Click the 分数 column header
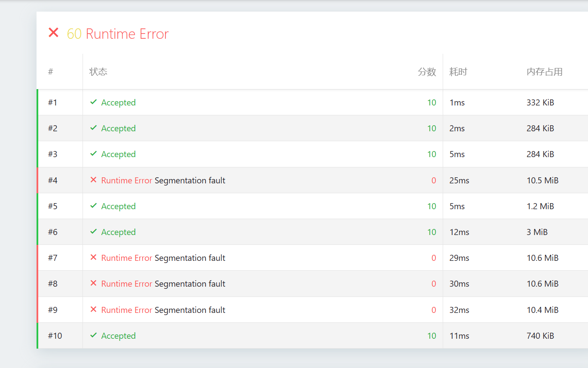The width and height of the screenshot is (588, 368). point(427,72)
